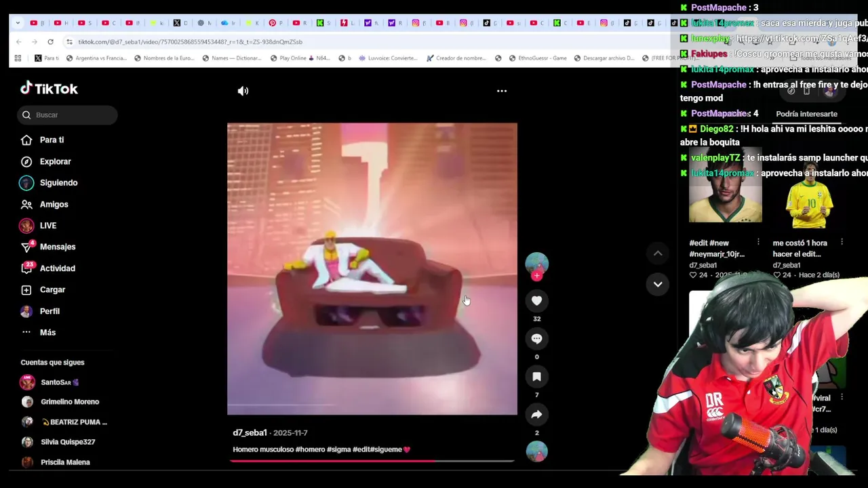
Task: Open options for '#edit #new' suggested video
Action: pos(757,242)
